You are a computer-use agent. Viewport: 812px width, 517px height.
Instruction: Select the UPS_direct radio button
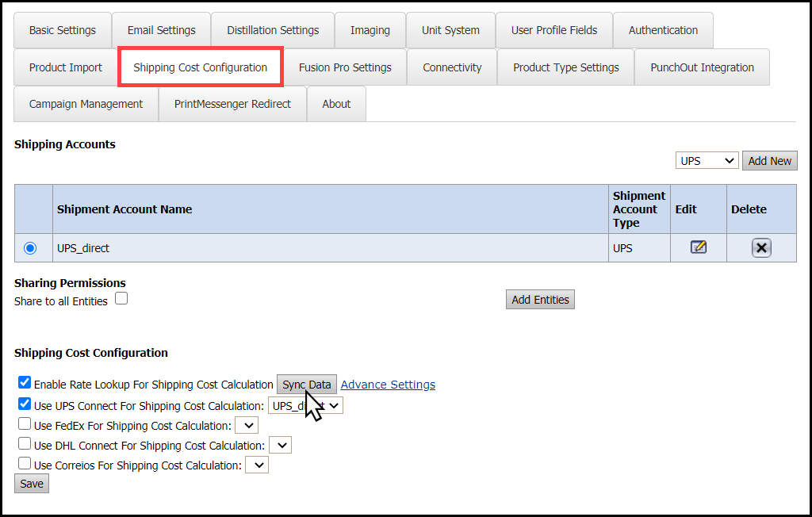30,248
